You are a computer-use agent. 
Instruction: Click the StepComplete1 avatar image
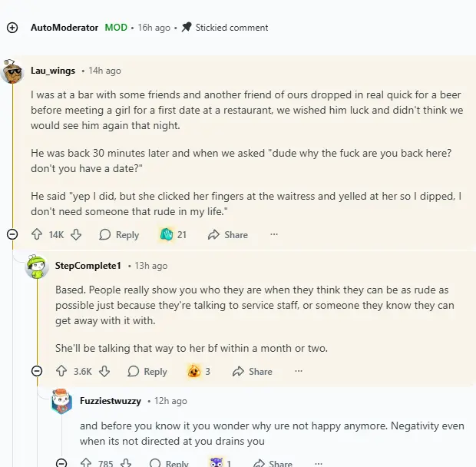click(37, 266)
